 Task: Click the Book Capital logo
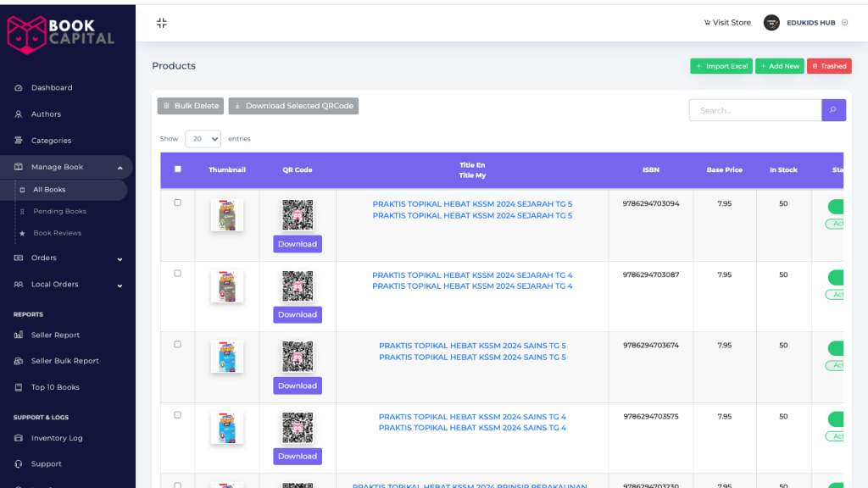[x=61, y=32]
